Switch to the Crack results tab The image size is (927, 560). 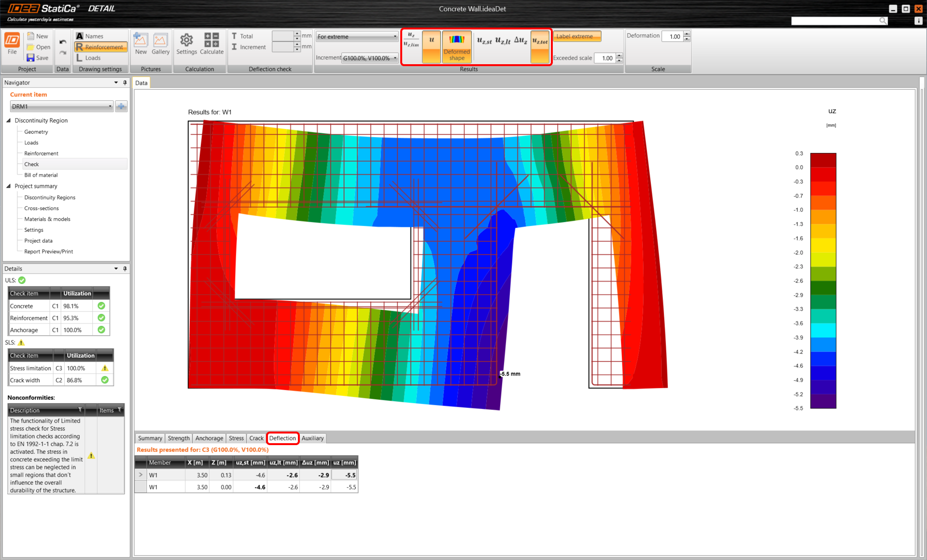point(256,438)
